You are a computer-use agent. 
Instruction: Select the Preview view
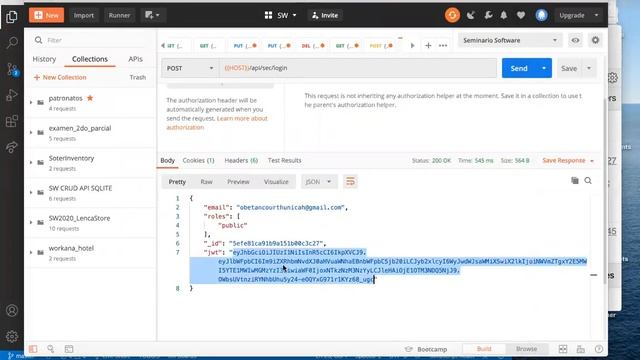click(x=238, y=182)
